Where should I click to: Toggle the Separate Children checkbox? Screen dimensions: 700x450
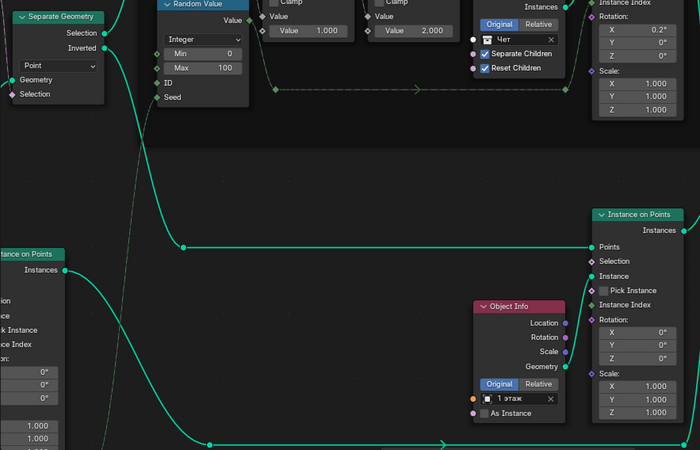(x=485, y=54)
